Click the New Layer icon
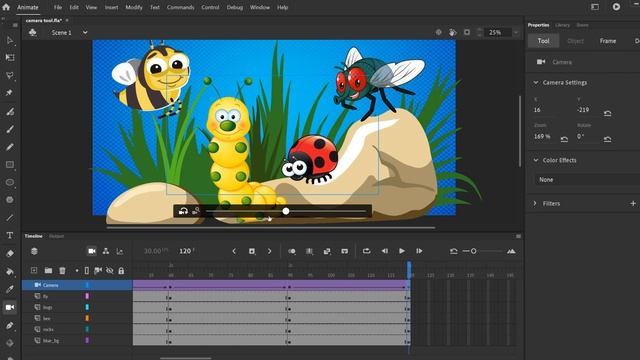The width and height of the screenshot is (640, 360). coord(34,270)
